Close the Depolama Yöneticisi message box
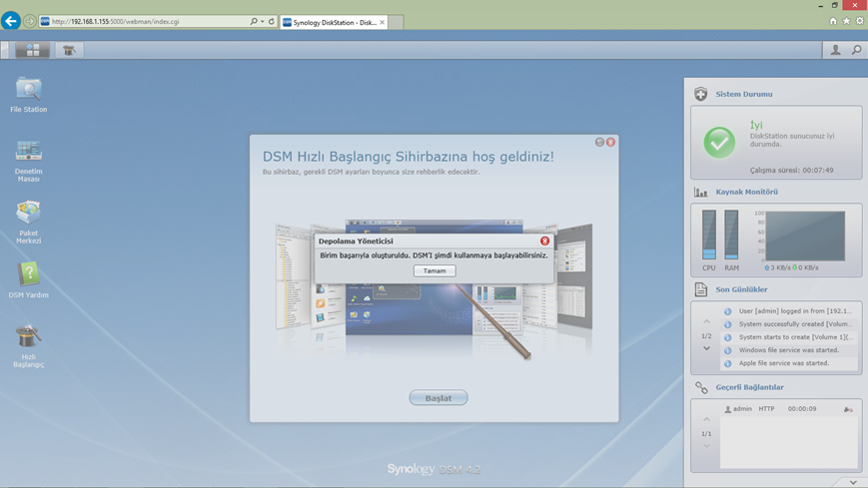Viewport: 868px width, 488px height. [x=544, y=241]
